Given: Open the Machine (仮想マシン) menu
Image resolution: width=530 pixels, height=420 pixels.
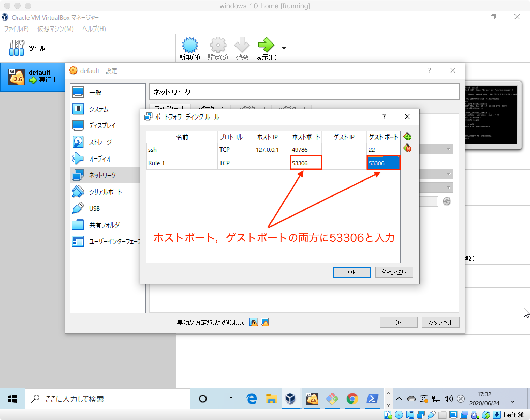Looking at the screenshot, I should coord(55,29).
